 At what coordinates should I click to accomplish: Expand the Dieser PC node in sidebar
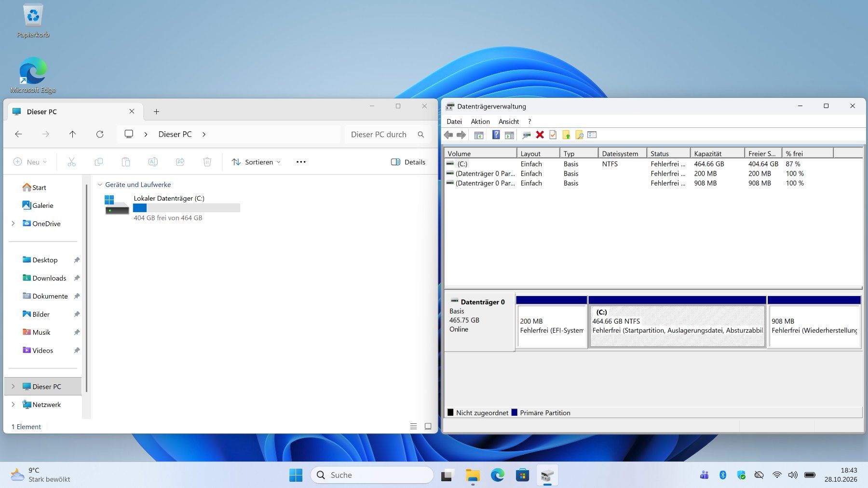tap(13, 386)
